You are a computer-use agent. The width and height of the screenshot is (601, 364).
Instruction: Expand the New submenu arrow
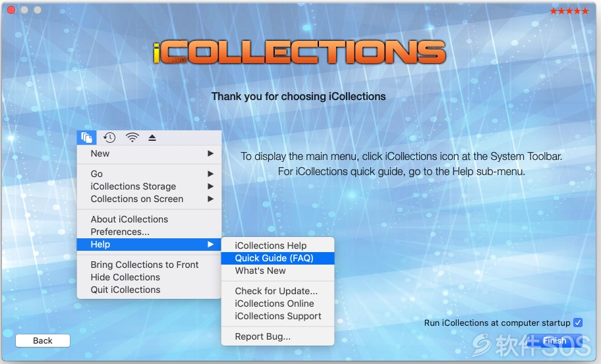pyautogui.click(x=210, y=153)
